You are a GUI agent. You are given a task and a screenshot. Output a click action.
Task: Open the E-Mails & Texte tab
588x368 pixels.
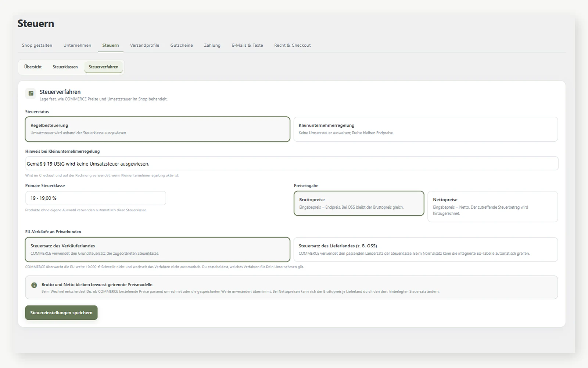[x=247, y=45]
